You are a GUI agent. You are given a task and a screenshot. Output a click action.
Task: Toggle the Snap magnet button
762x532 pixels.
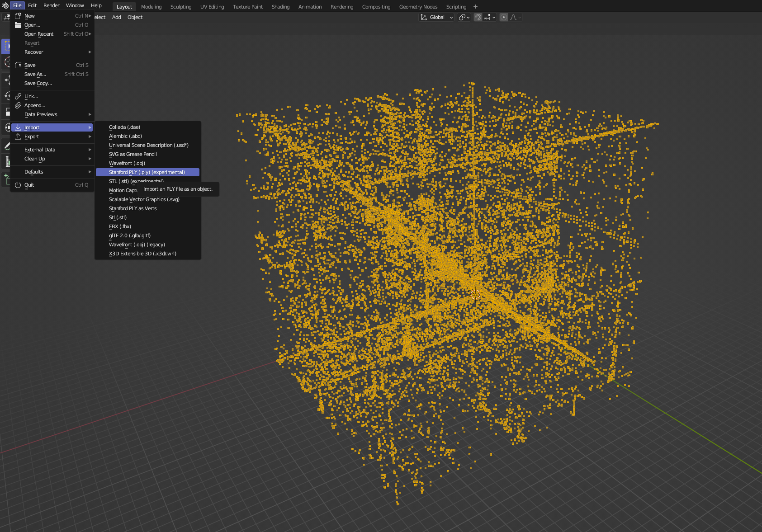[x=478, y=17]
